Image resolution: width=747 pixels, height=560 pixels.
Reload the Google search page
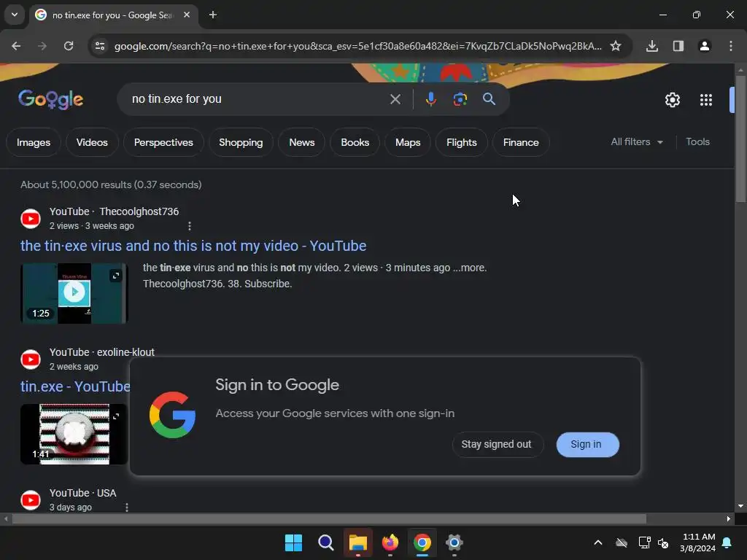[x=69, y=46]
